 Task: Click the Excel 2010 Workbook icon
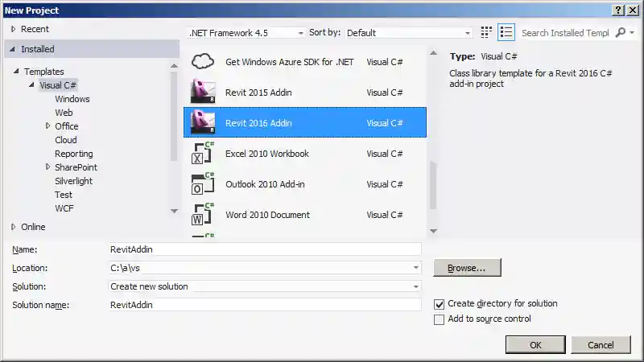tap(203, 154)
